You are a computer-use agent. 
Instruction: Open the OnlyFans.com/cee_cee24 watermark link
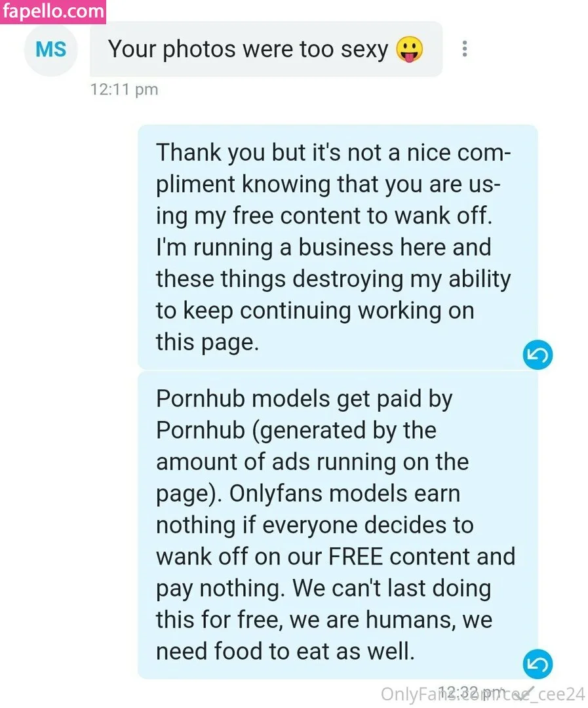coord(482,694)
